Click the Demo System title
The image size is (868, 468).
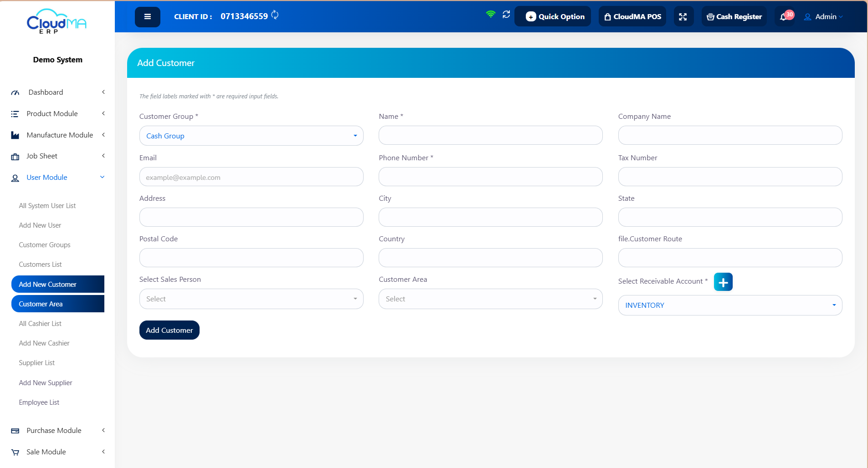(58, 60)
